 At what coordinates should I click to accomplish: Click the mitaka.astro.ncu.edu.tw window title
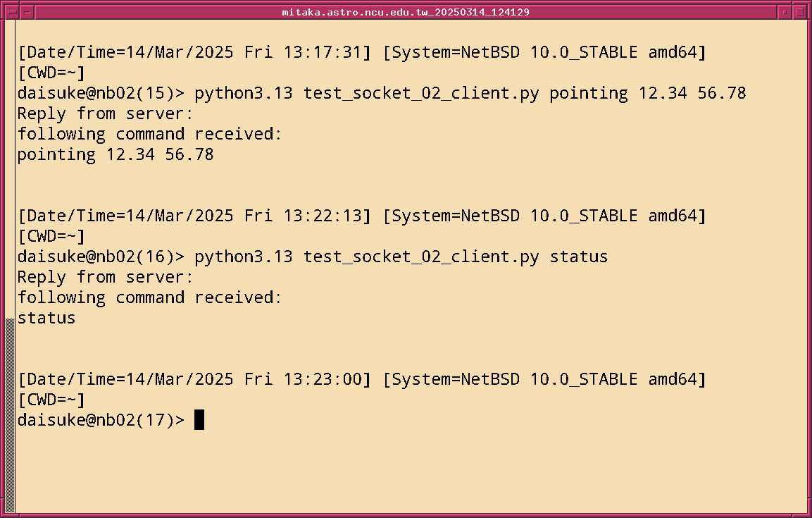click(406, 12)
